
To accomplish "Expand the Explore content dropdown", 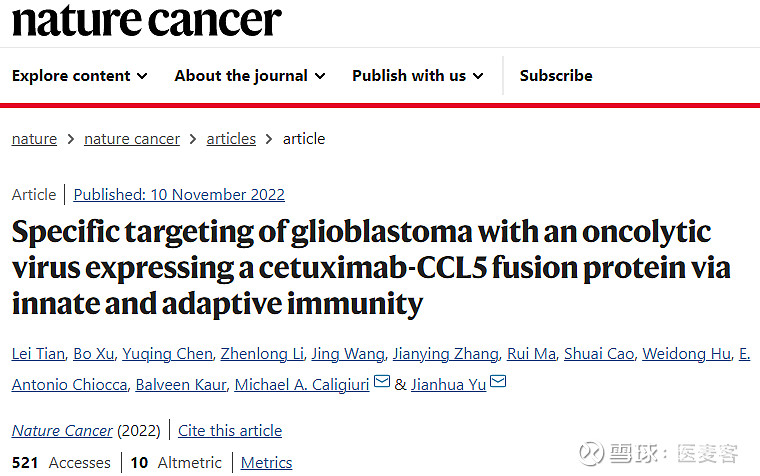I will pos(79,76).
